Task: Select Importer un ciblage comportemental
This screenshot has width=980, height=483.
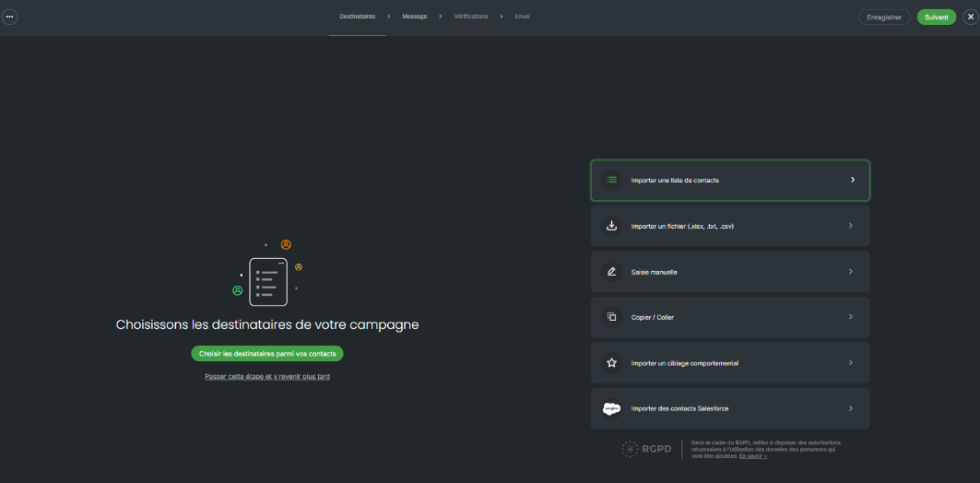Action: pyautogui.click(x=730, y=362)
